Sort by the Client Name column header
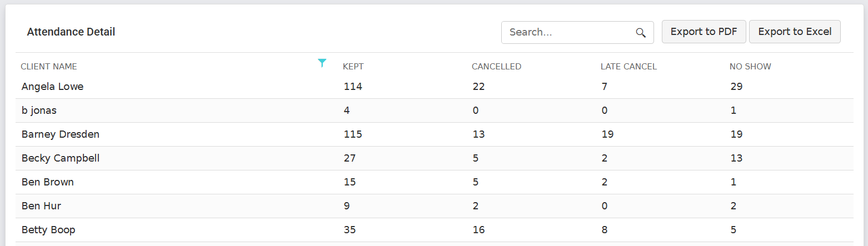The image size is (868, 246). [x=49, y=67]
